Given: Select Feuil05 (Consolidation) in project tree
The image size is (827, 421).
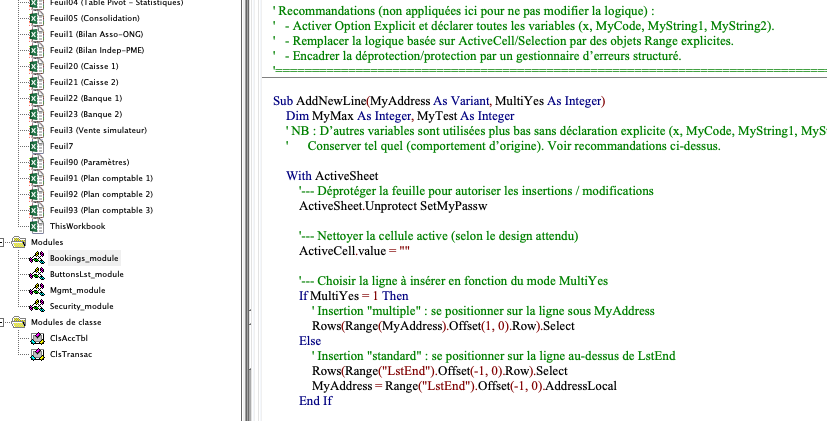Looking at the screenshot, I should pyautogui.click(x=94, y=18).
